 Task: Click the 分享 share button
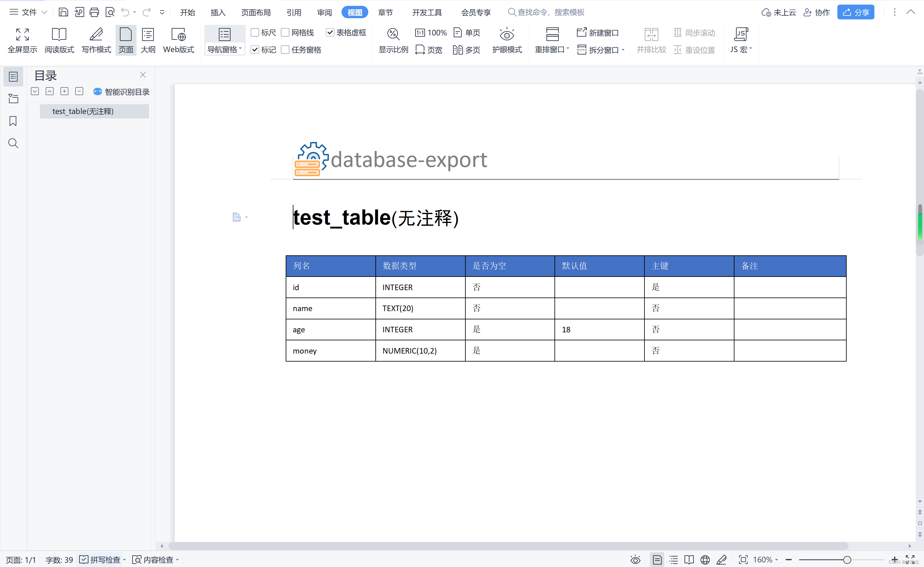pyautogui.click(x=855, y=12)
